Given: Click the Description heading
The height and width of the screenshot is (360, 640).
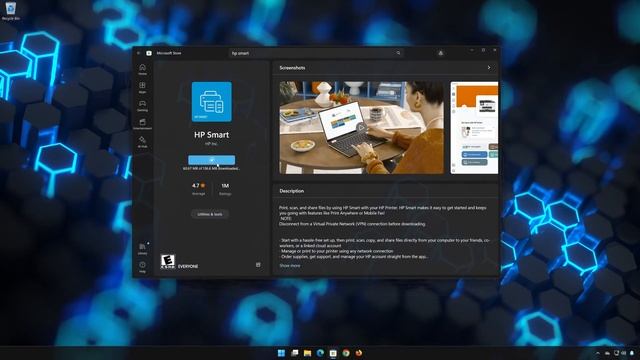Looking at the screenshot, I should (x=291, y=191).
